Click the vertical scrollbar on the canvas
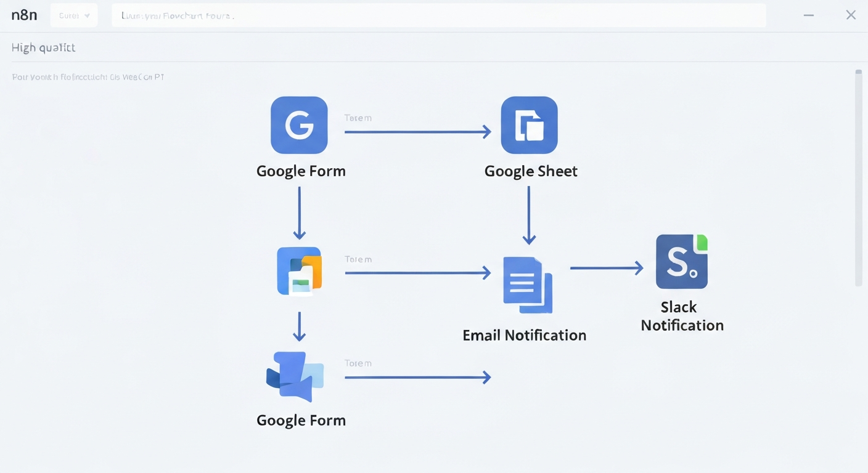The height and width of the screenshot is (473, 868). coord(858,179)
